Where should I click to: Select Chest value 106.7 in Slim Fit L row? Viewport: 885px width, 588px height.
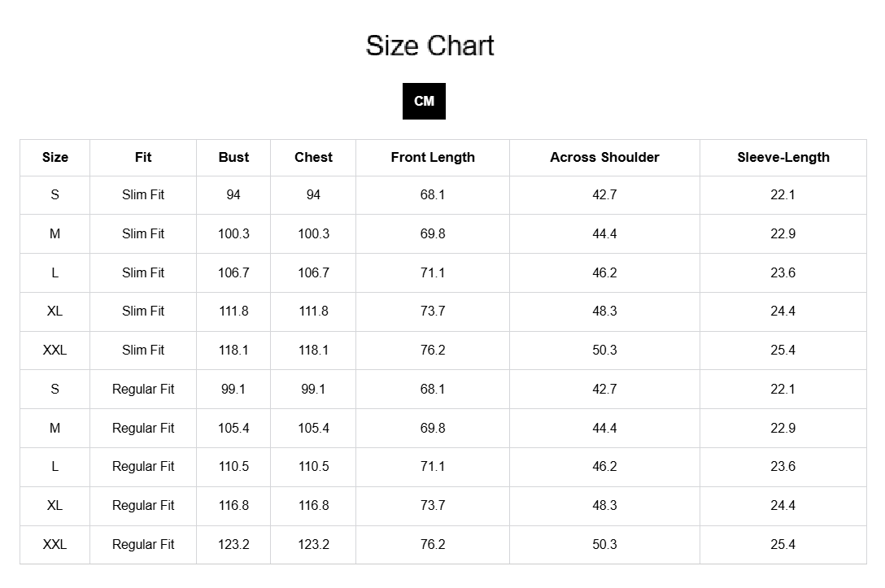313,272
